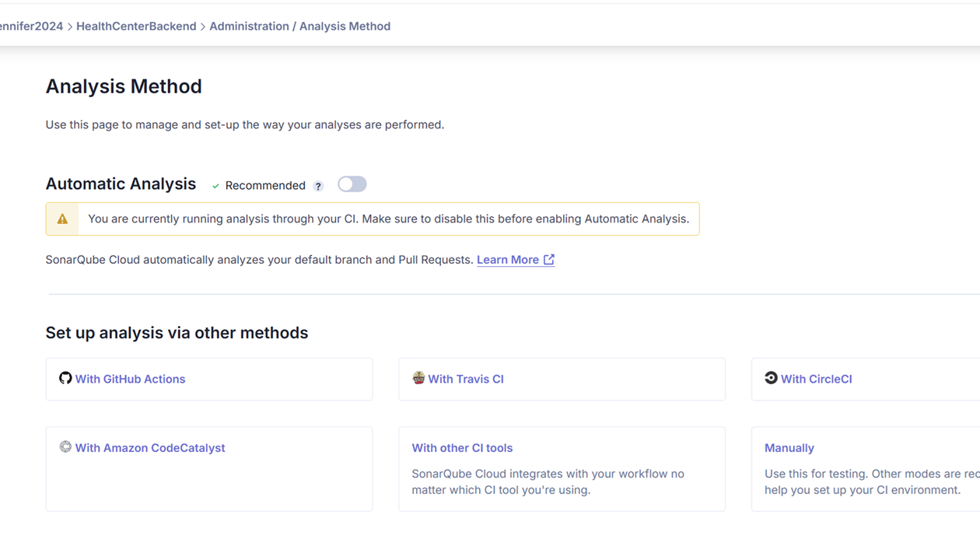Image resolution: width=980 pixels, height=560 pixels.
Task: Open the With Travis CI link
Action: 466,380
